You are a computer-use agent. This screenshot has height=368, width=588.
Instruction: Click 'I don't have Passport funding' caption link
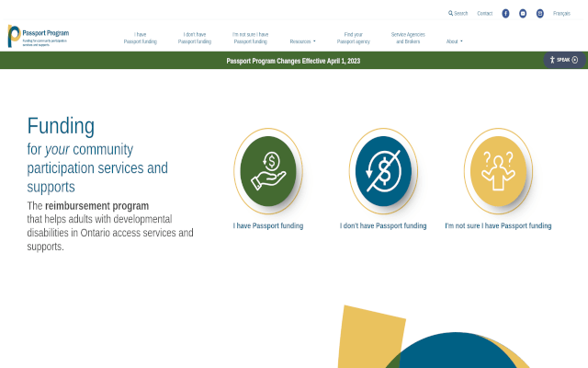(x=383, y=225)
